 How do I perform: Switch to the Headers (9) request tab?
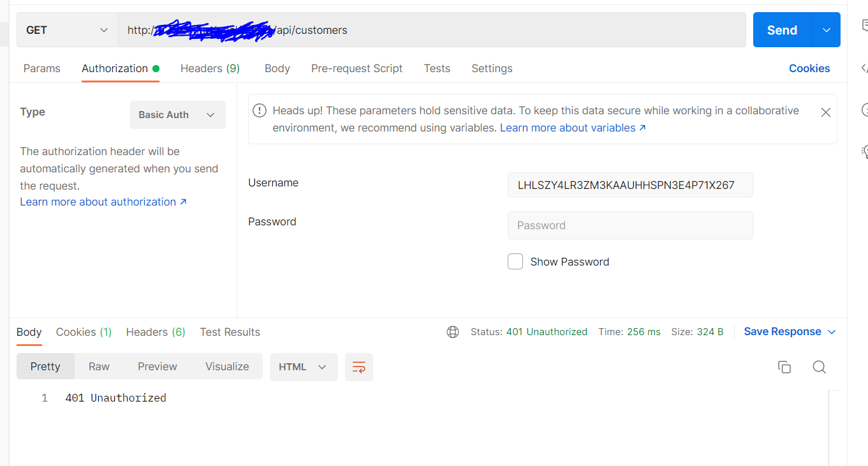point(210,68)
